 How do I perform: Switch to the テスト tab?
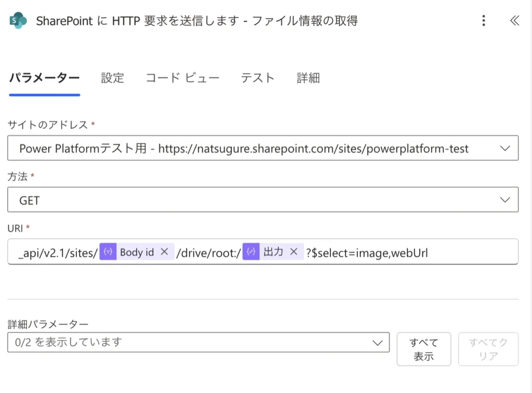(x=258, y=78)
